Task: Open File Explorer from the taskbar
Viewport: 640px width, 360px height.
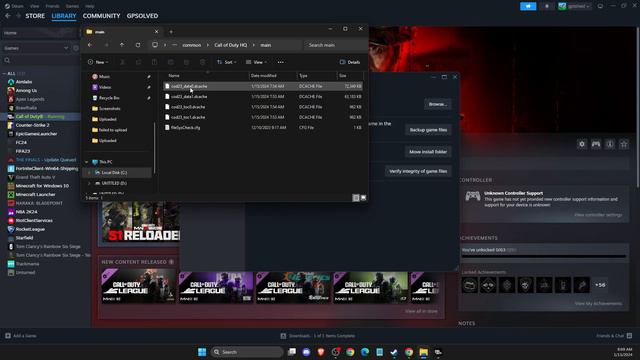Action: pos(424,352)
